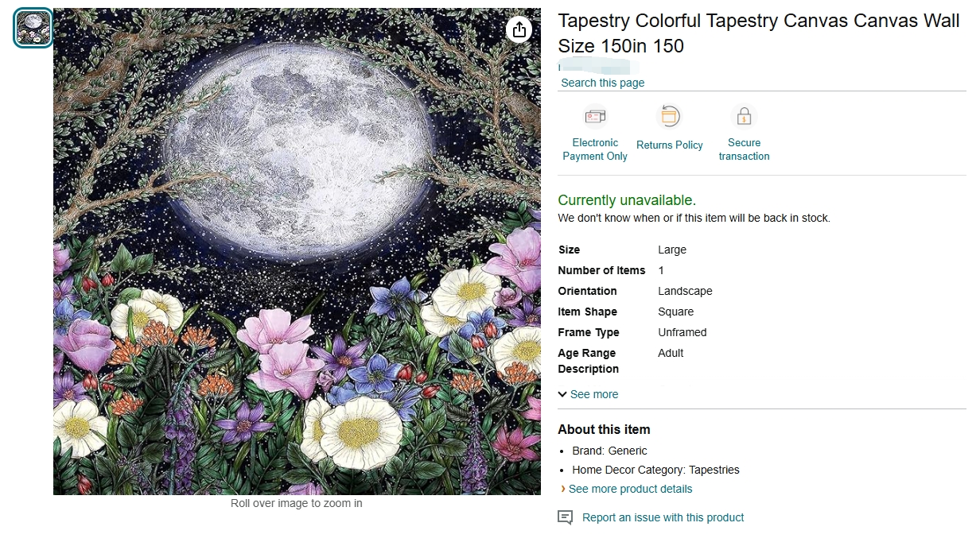Click the Returns Policy box icon
This screenshot has height=542, width=980.
[670, 117]
